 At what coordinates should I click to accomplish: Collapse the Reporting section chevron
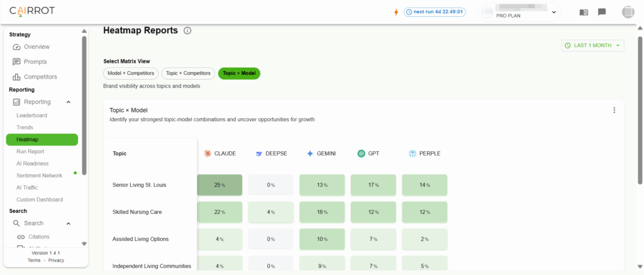pos(69,102)
